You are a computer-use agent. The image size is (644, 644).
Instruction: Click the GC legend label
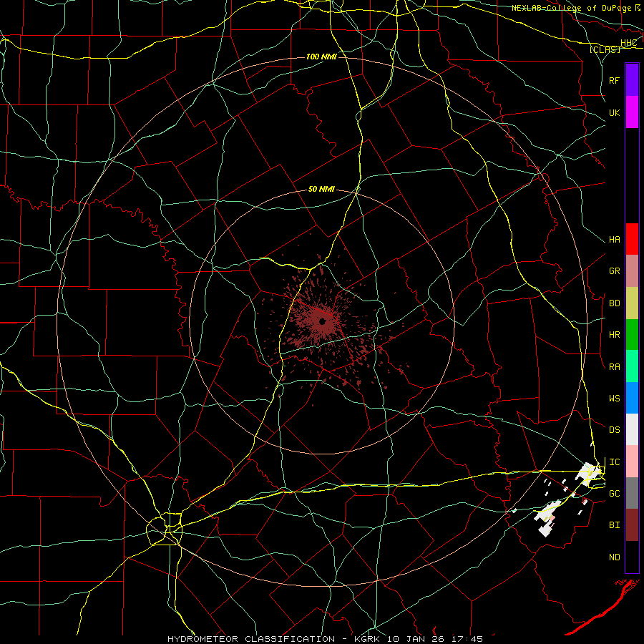614,493
